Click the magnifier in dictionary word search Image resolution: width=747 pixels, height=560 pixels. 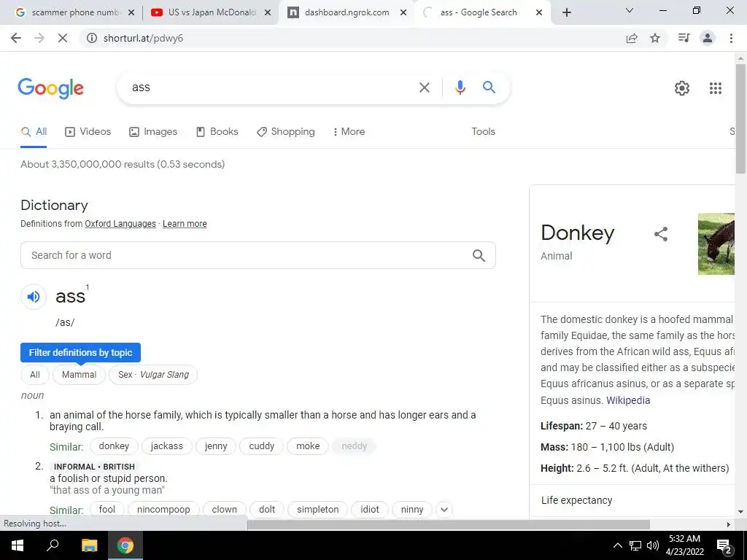pyautogui.click(x=479, y=255)
